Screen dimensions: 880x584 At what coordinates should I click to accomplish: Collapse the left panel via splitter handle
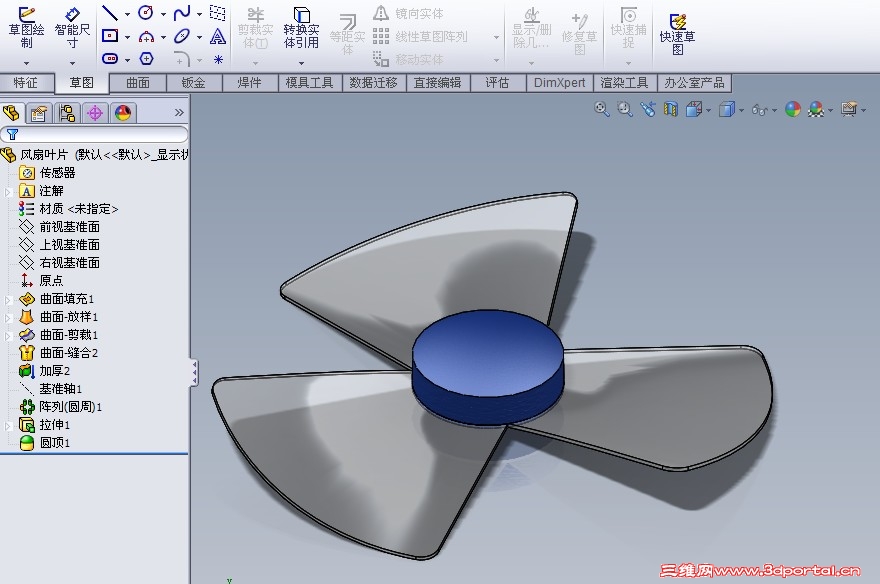[194, 373]
